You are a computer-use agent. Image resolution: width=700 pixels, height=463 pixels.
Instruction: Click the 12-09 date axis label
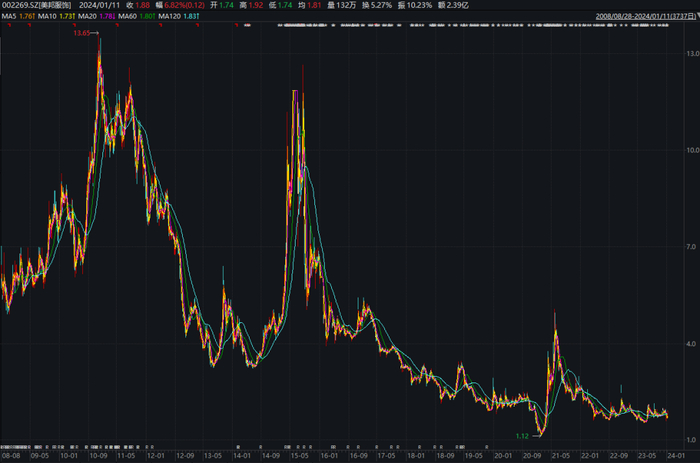[x=185, y=456]
